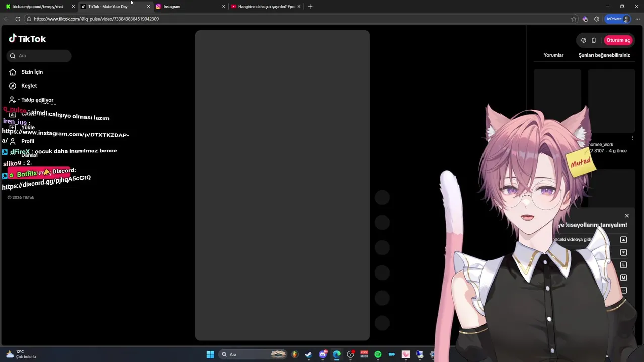Switch to the Instagram browser tab
Image resolution: width=644 pixels, height=362 pixels.
click(190, 7)
